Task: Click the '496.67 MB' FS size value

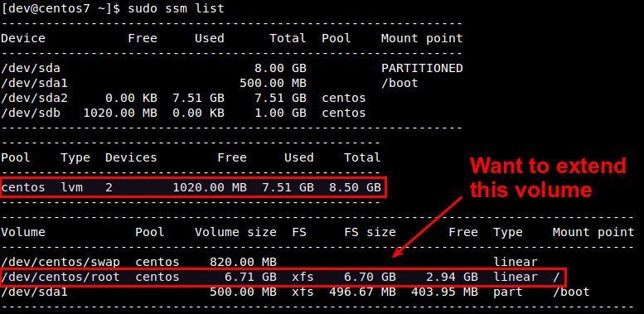Action: coord(363,292)
